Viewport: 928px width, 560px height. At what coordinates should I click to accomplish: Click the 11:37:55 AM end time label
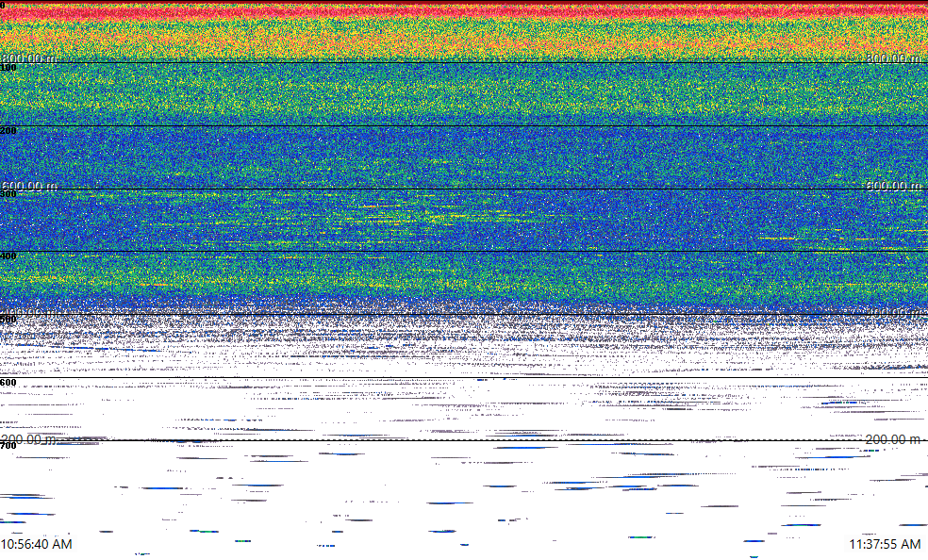(886, 544)
